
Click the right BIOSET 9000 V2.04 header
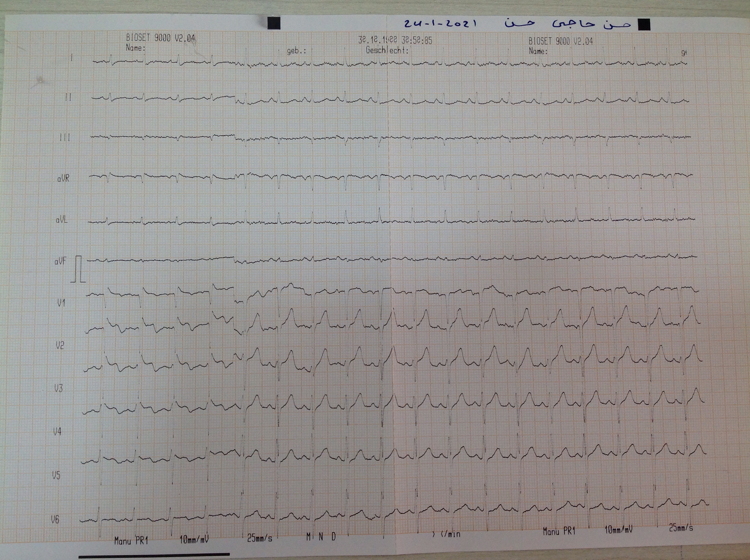pyautogui.click(x=560, y=41)
